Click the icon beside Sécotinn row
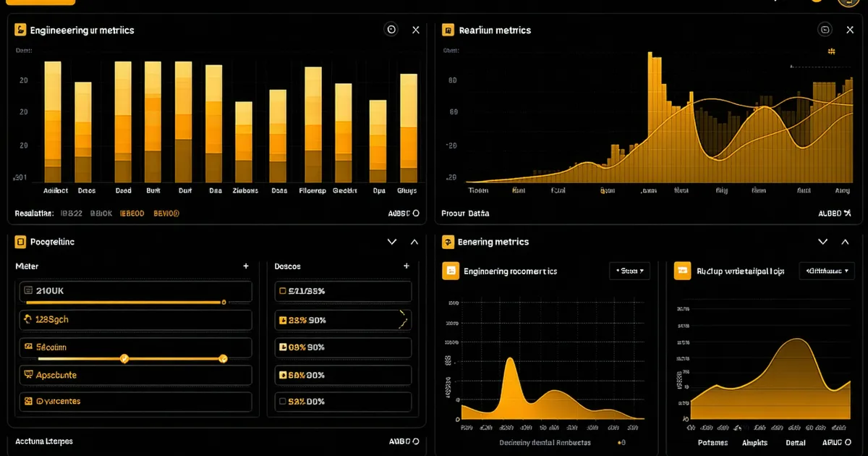This screenshot has width=868, height=456. [x=29, y=347]
